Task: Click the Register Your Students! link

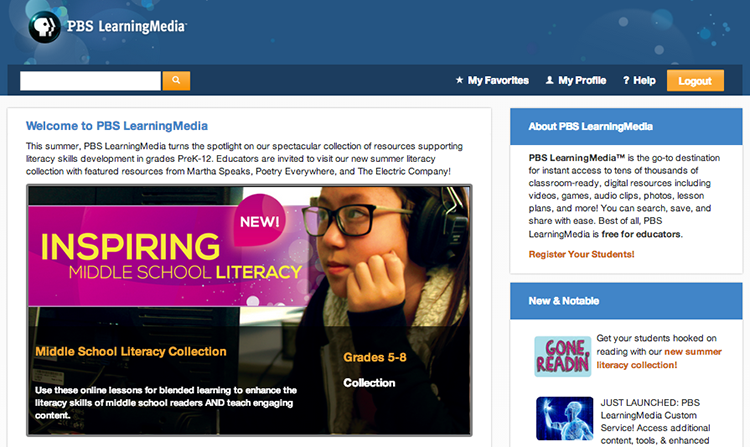Action: 581,254
